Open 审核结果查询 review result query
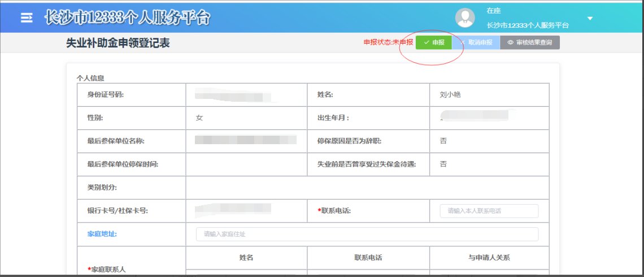This screenshot has width=644, height=277. (529, 42)
